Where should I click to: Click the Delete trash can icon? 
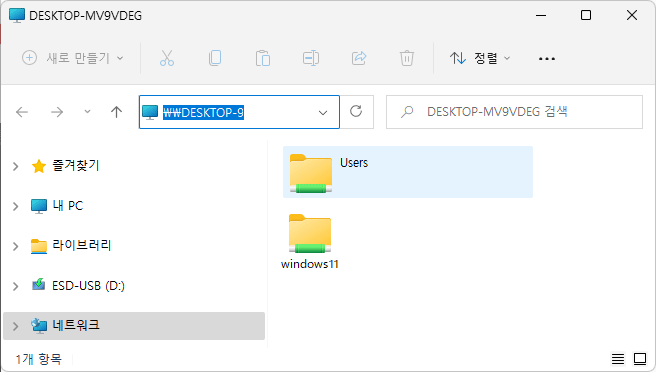(407, 58)
